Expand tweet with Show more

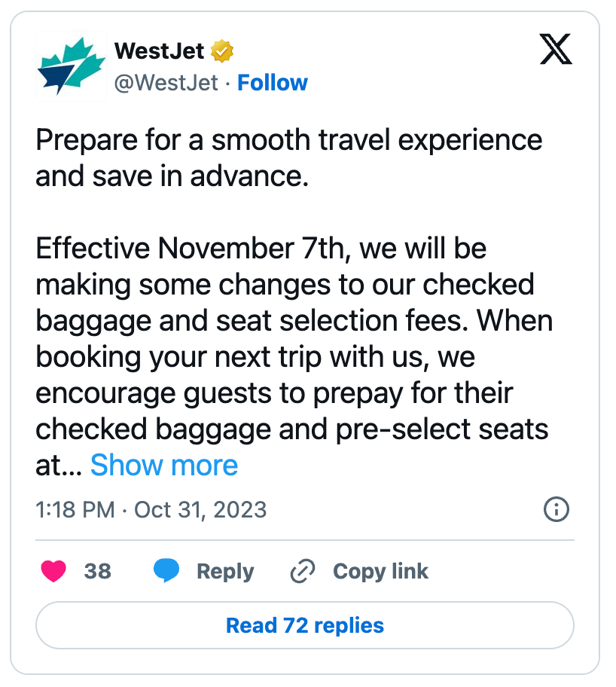point(164,465)
